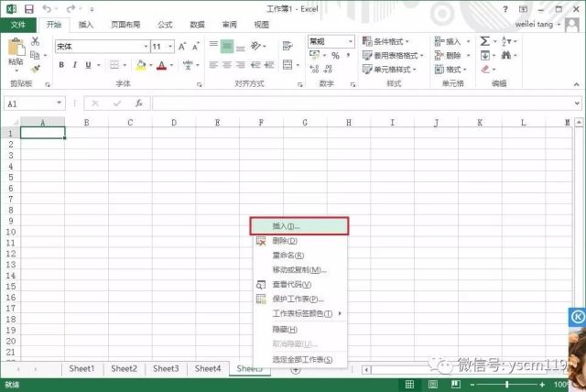Switch to the Page Layout tab

pyautogui.click(x=125, y=25)
